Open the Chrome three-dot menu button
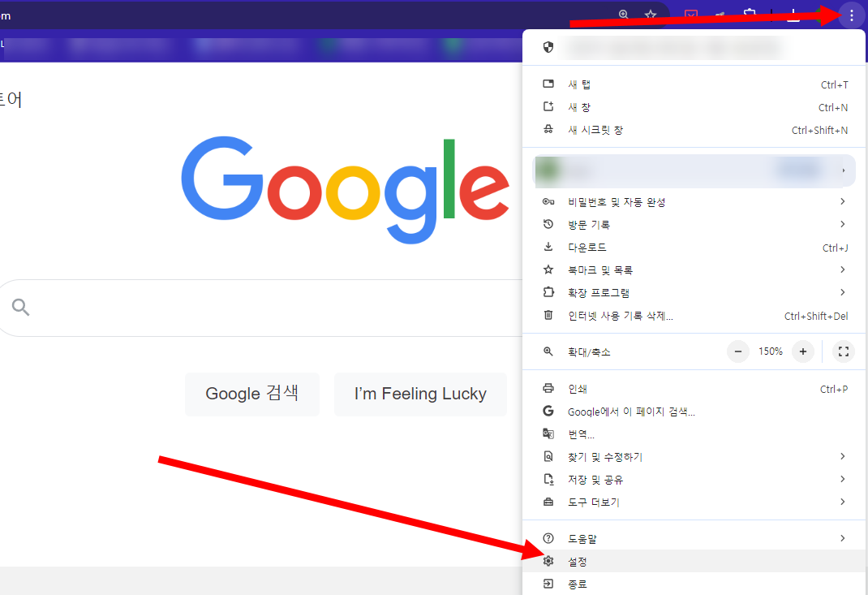 [x=852, y=15]
